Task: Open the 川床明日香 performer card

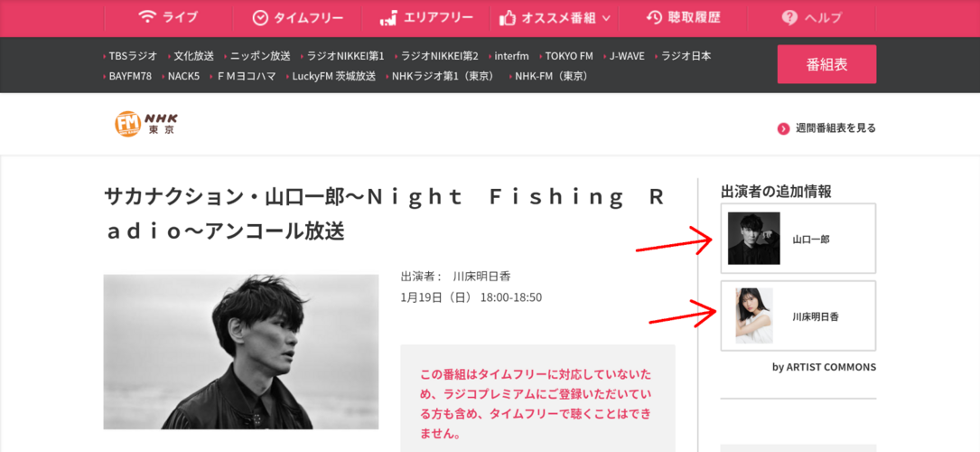Action: pos(798,315)
